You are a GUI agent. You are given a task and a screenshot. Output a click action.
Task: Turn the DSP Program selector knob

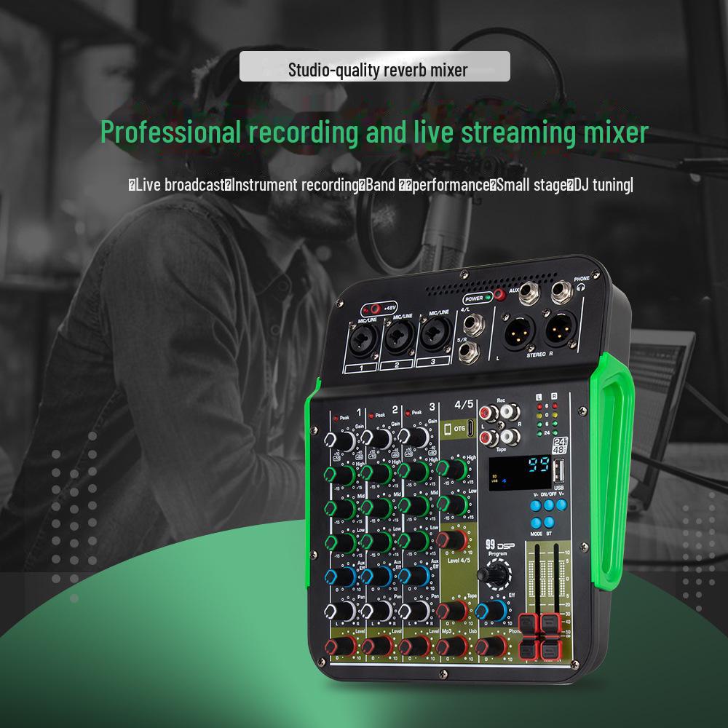(x=499, y=574)
